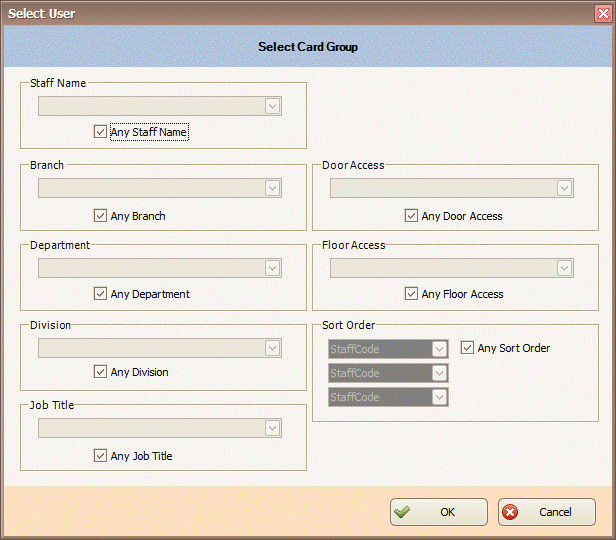Image resolution: width=616 pixels, height=540 pixels.
Task: Disable the Any Department checkbox
Action: (x=100, y=294)
